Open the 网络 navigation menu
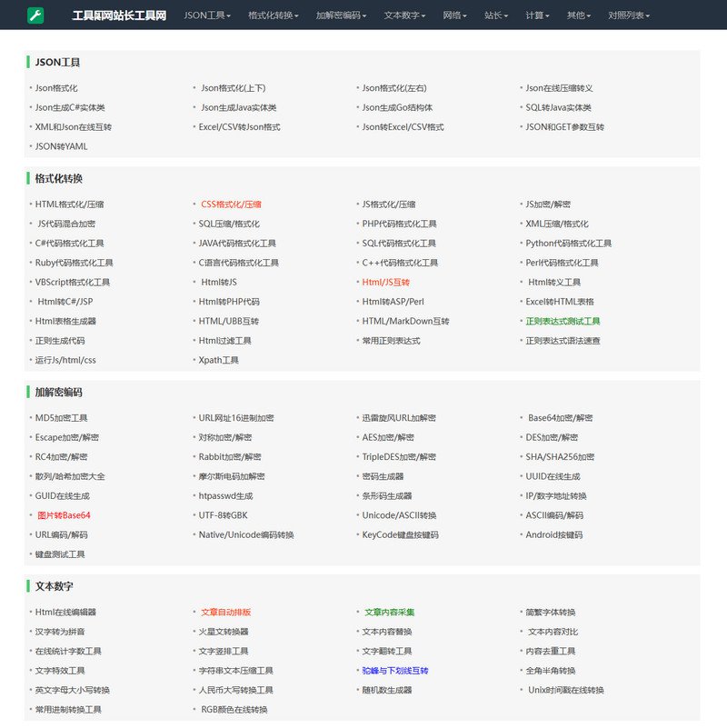This screenshot has height=728, width=727. coord(455,15)
